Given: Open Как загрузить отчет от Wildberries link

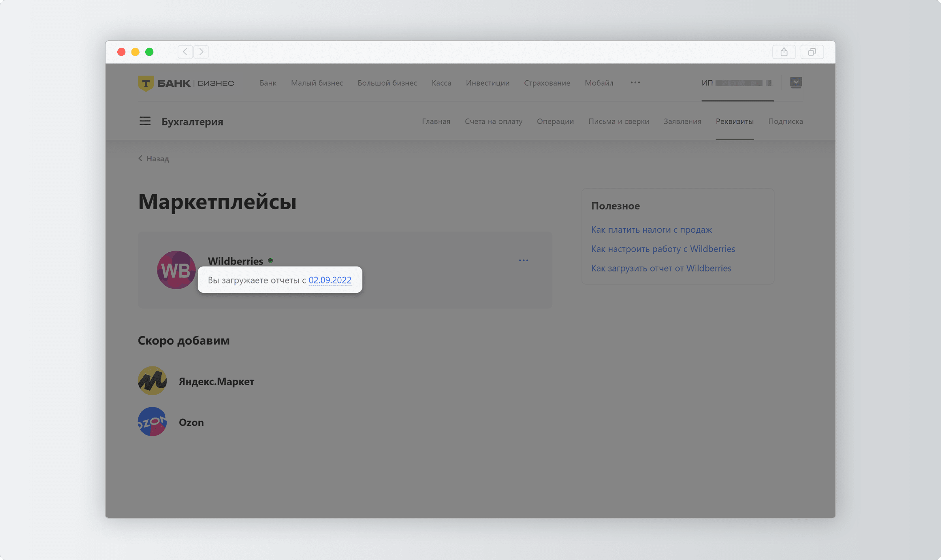Looking at the screenshot, I should click(661, 268).
